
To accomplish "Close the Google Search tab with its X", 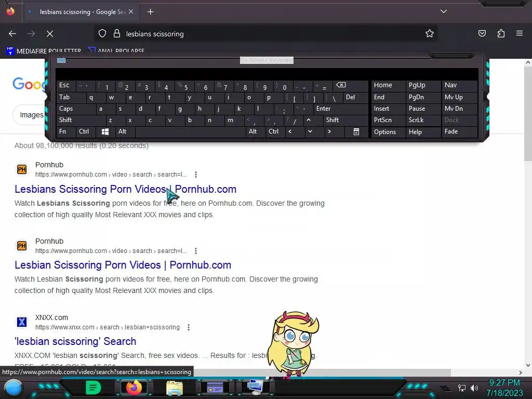I will tap(131, 11).
